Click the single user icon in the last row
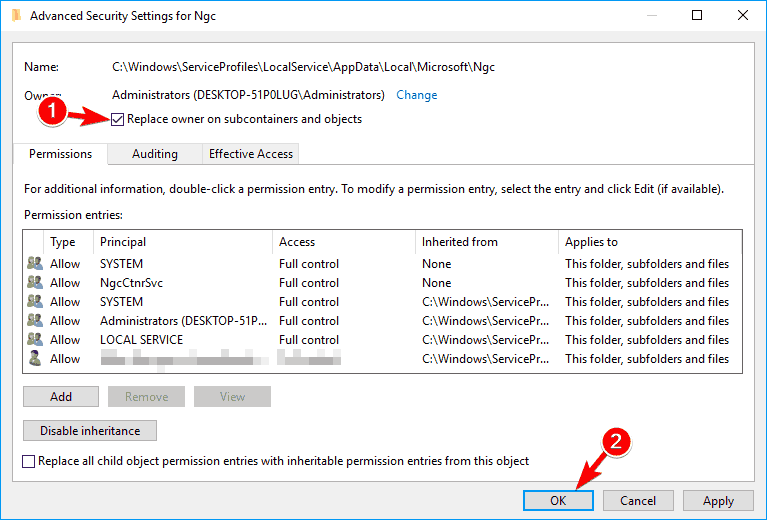This screenshot has height=520, width=767. coord(35,359)
